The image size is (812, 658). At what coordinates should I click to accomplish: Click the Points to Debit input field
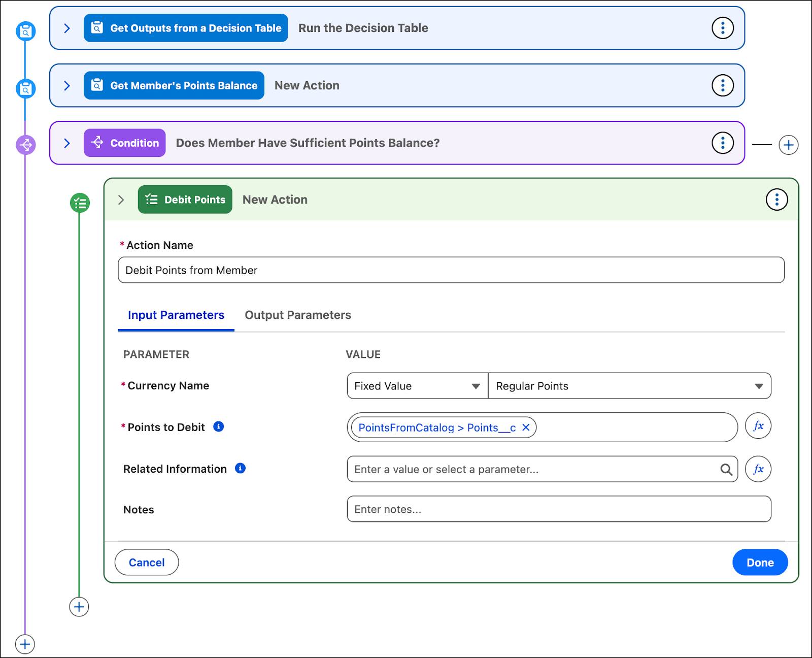[x=543, y=427]
